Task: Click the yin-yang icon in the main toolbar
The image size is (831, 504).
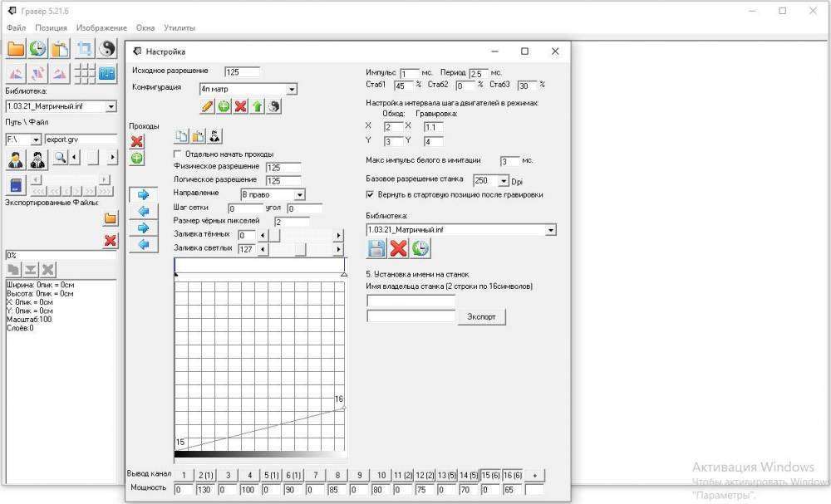Action: tap(107, 48)
